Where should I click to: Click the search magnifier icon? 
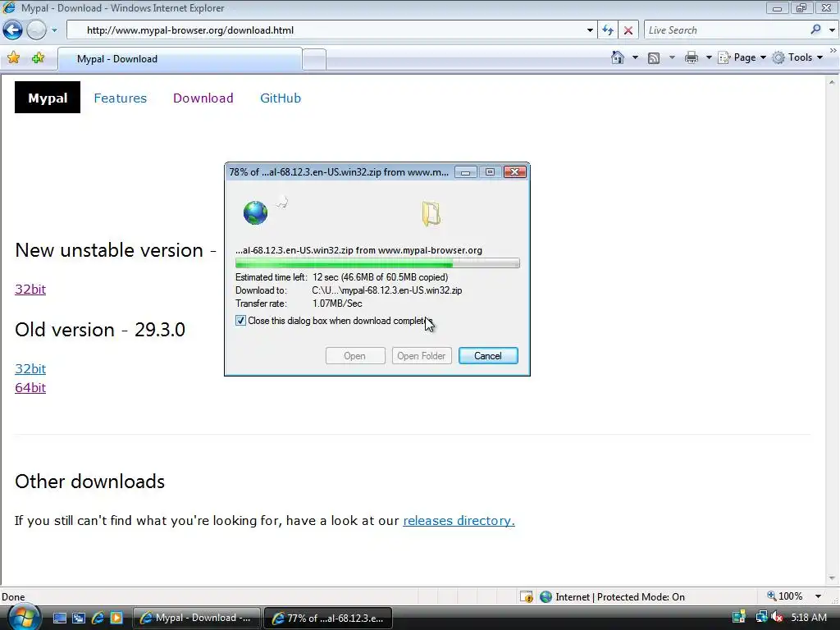pyautogui.click(x=816, y=30)
